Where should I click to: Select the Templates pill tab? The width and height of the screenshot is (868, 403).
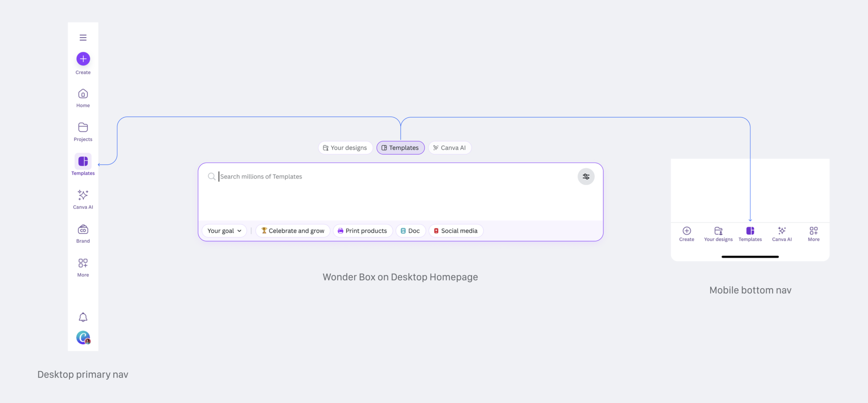coord(400,148)
